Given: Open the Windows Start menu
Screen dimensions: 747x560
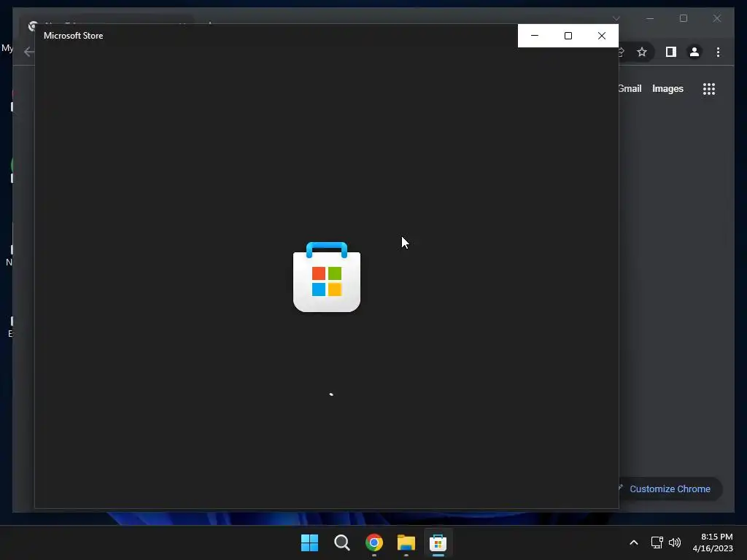Looking at the screenshot, I should tap(309, 542).
